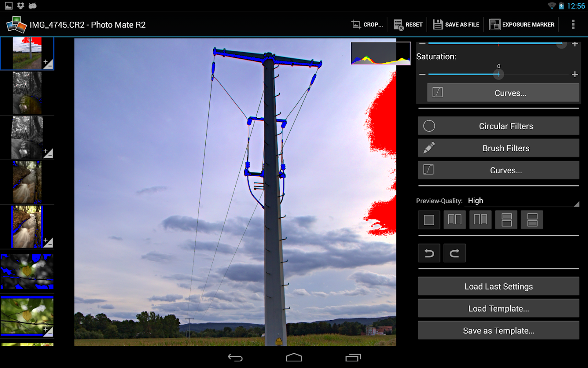
Task: Adjust the Saturation slider handle
Action: point(498,74)
